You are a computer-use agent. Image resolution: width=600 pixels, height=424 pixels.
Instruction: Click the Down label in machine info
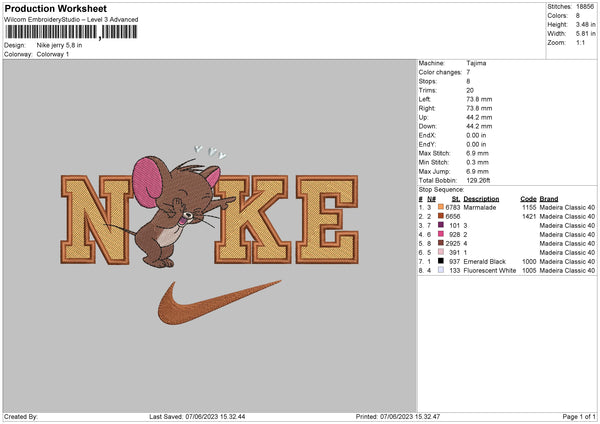click(x=427, y=126)
